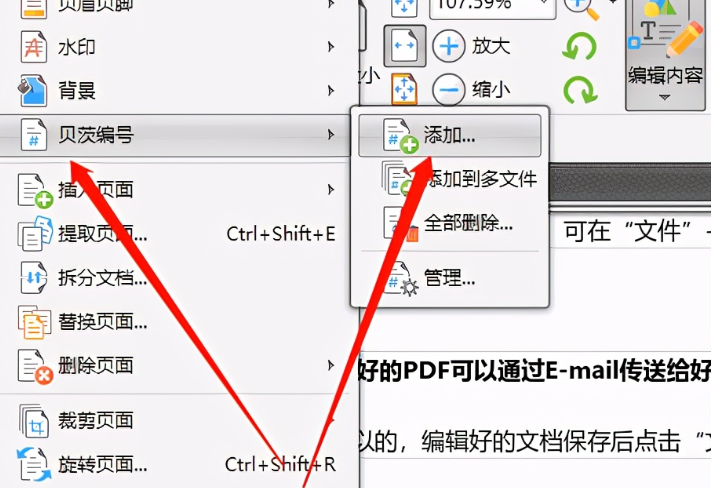722x488 pixels.
Task: Expand the 删除页面 submenu arrow
Action: [331, 366]
